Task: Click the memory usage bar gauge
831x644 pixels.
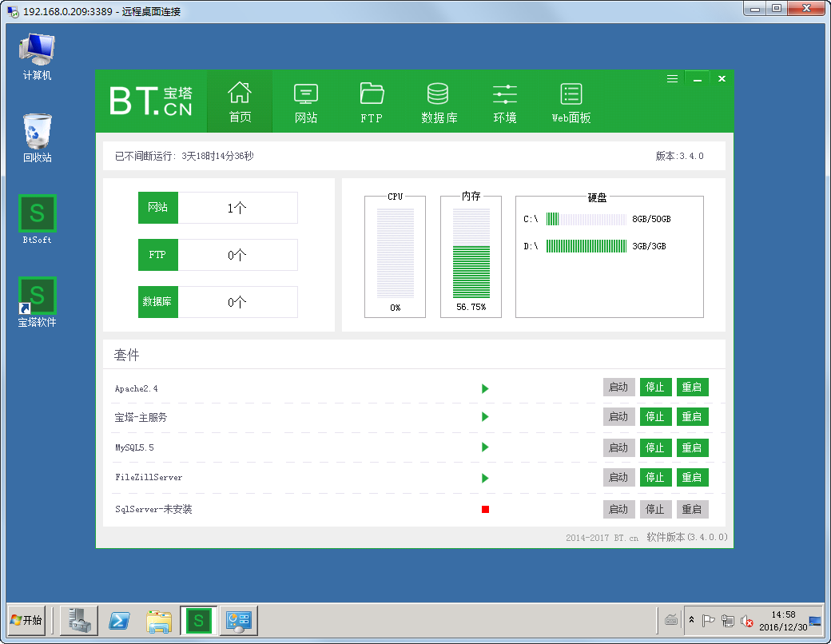Action: point(471,254)
